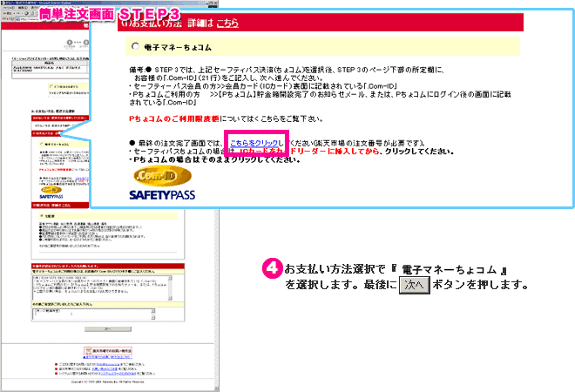Open the 楽天市場でのお買い物方法 banner
The image size is (575, 392).
tap(108, 350)
